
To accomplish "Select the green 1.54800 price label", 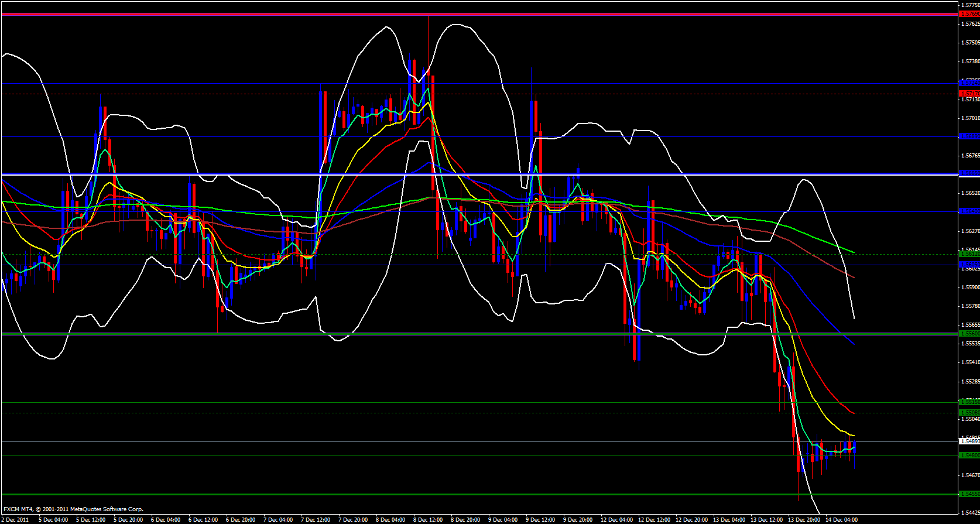I will 969,455.
